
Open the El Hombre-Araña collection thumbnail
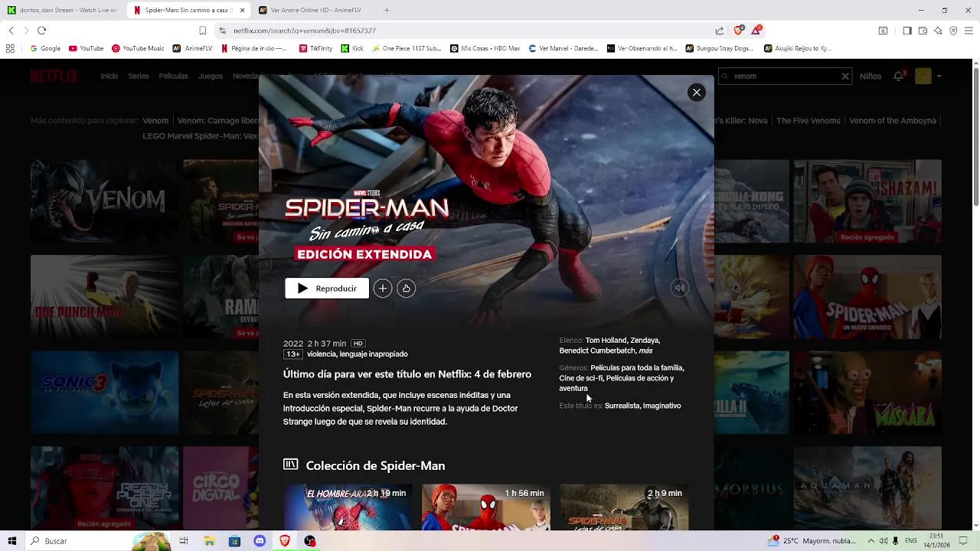point(348,507)
